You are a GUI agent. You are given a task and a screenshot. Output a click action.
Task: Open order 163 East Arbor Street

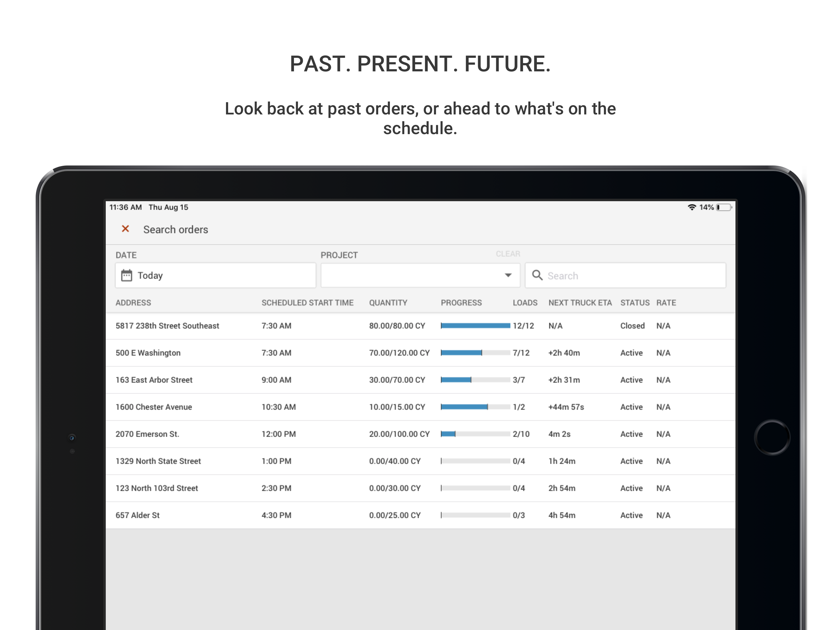[x=420, y=380]
